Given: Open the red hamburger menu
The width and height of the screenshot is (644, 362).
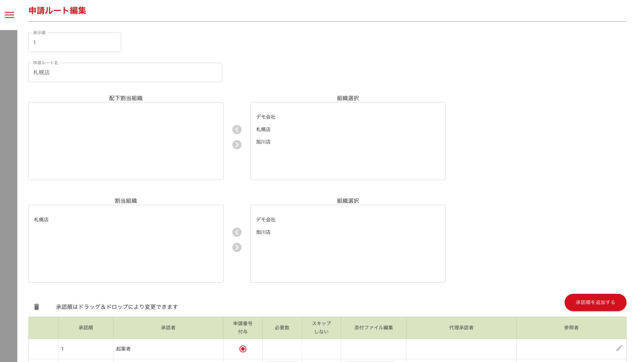Looking at the screenshot, I should (9, 15).
